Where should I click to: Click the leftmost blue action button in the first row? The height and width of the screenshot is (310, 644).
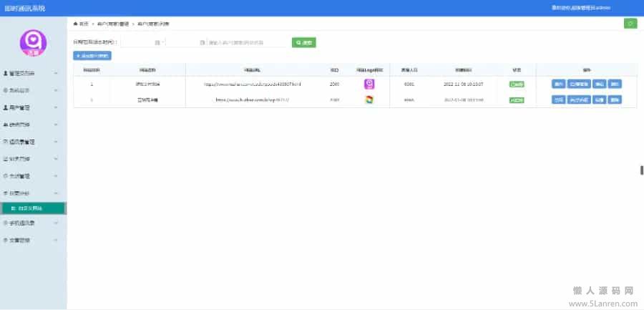click(559, 84)
